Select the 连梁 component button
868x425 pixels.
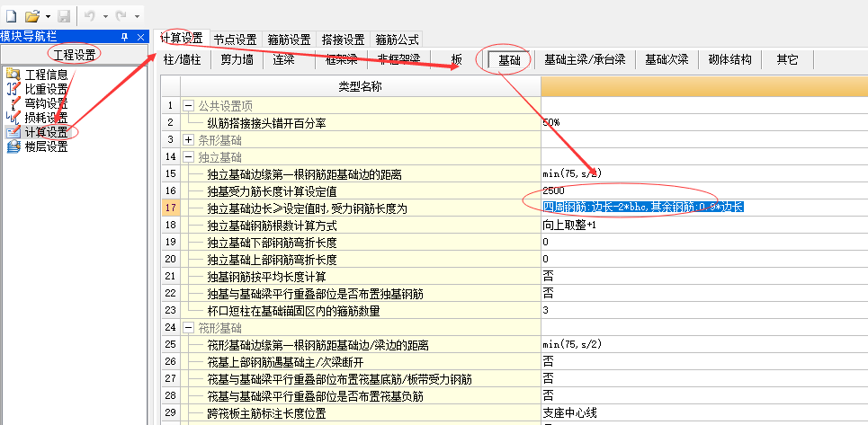point(283,59)
